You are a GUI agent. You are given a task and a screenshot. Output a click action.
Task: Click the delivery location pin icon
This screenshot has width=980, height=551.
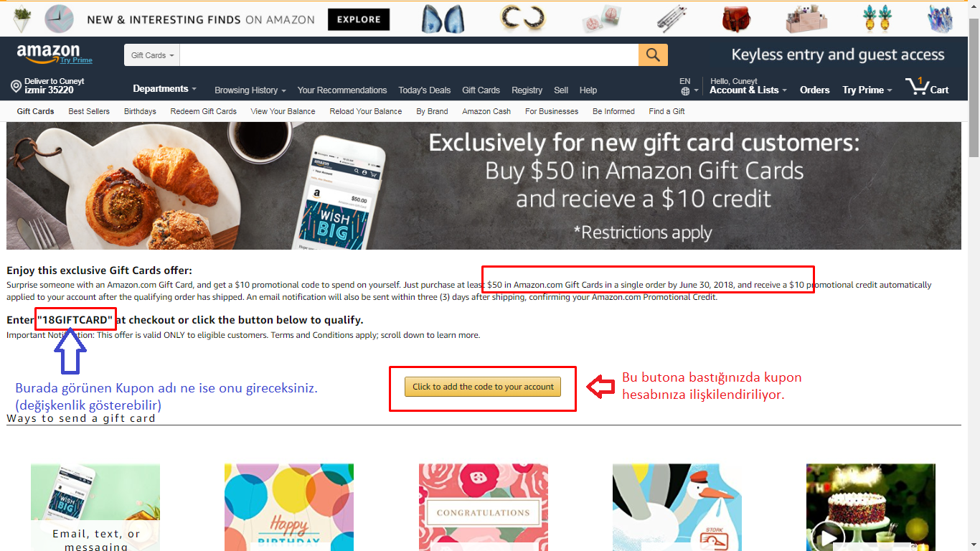16,86
